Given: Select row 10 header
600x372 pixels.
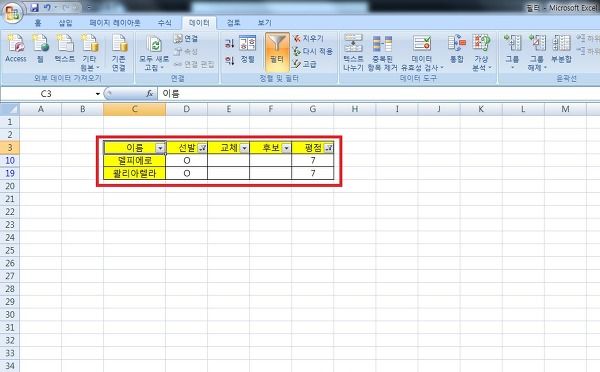Looking at the screenshot, I should click(x=10, y=160).
